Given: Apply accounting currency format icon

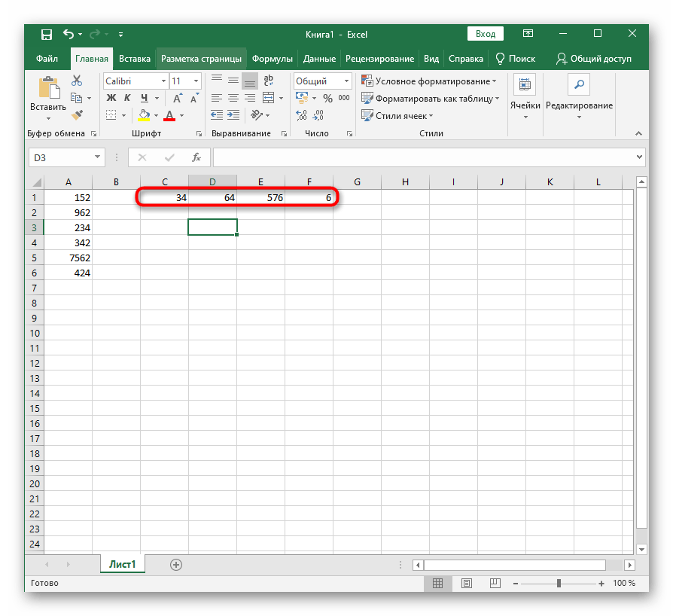Looking at the screenshot, I should [x=302, y=98].
